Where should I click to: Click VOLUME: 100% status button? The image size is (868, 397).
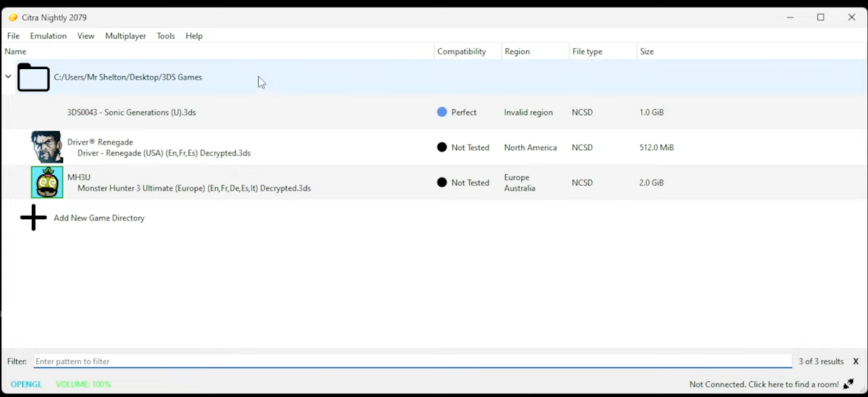click(83, 384)
